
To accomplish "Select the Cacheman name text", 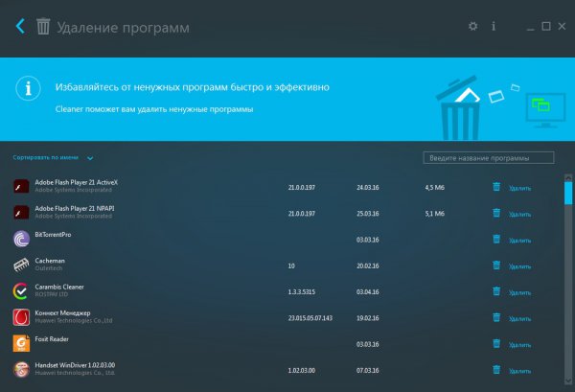I will point(50,261).
